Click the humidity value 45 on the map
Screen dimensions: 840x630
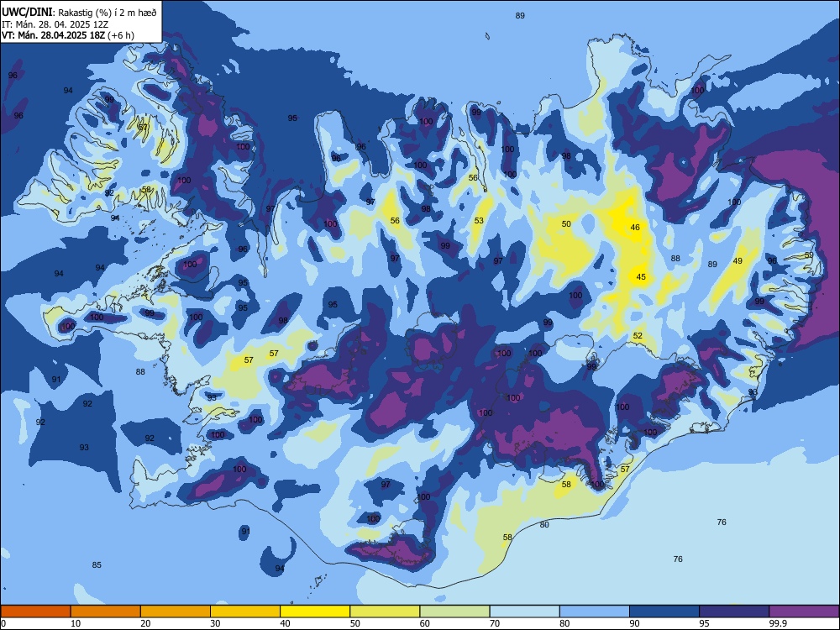641,277
